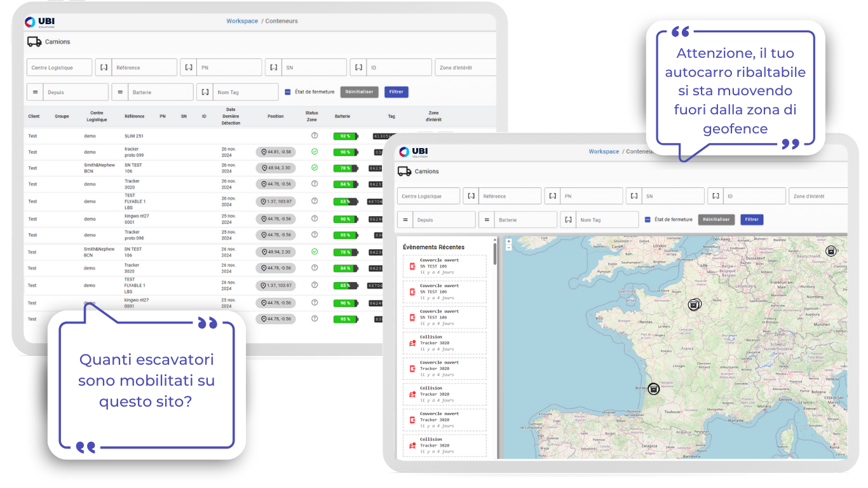This screenshot has height=488, width=868.
Task: Zoom in the map with plus button
Action: click(508, 241)
